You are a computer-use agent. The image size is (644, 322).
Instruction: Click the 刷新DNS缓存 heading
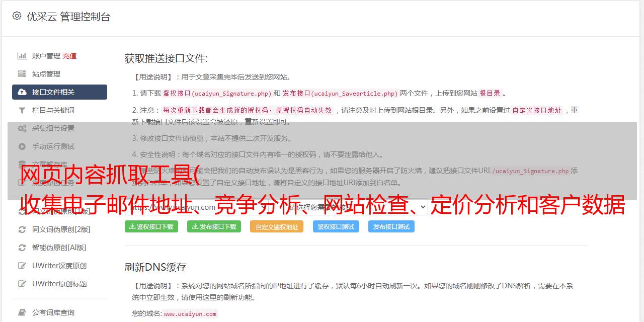pos(156,267)
